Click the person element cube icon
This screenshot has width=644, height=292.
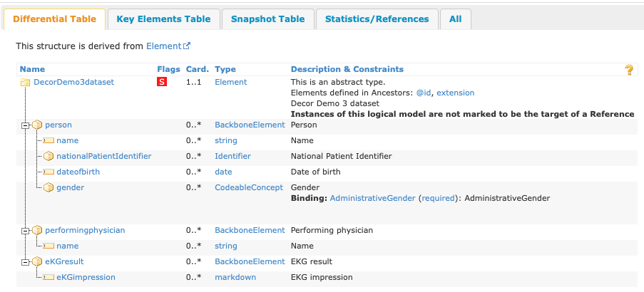tap(37, 125)
